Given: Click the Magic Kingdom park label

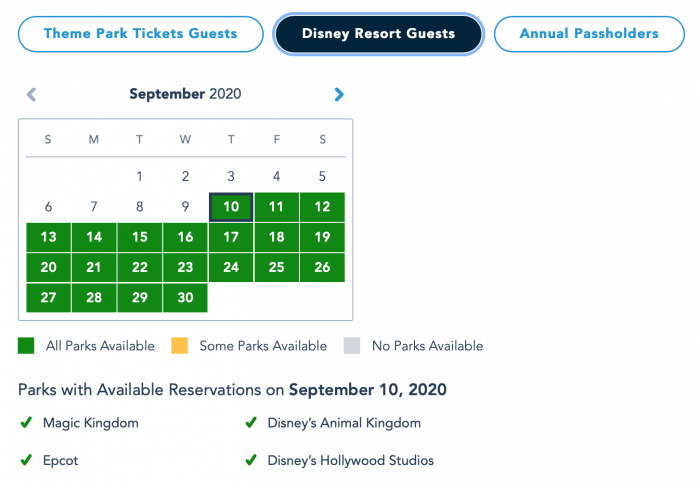Looking at the screenshot, I should point(91,423).
